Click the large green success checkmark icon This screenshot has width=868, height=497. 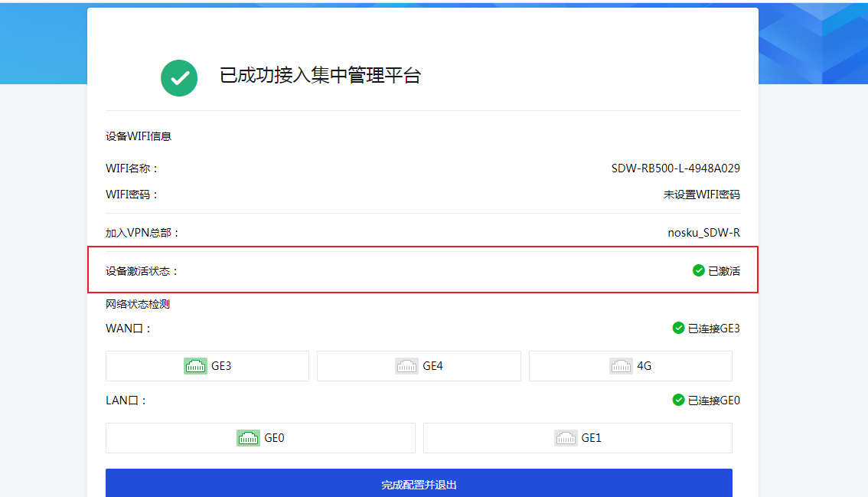[179, 78]
